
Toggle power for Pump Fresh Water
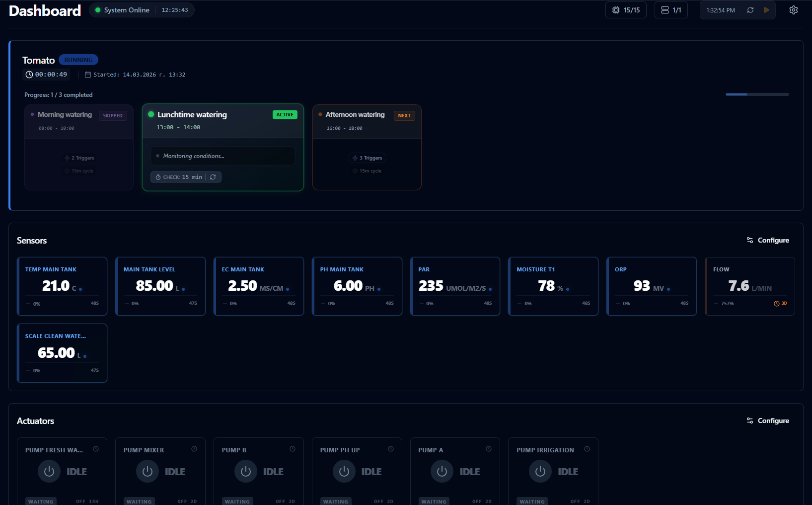[49, 471]
